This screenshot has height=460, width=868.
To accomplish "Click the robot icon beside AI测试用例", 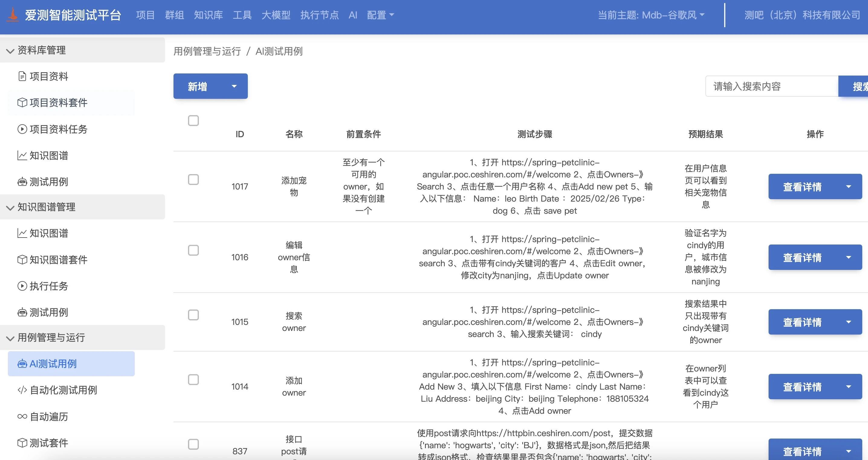I will (x=22, y=364).
